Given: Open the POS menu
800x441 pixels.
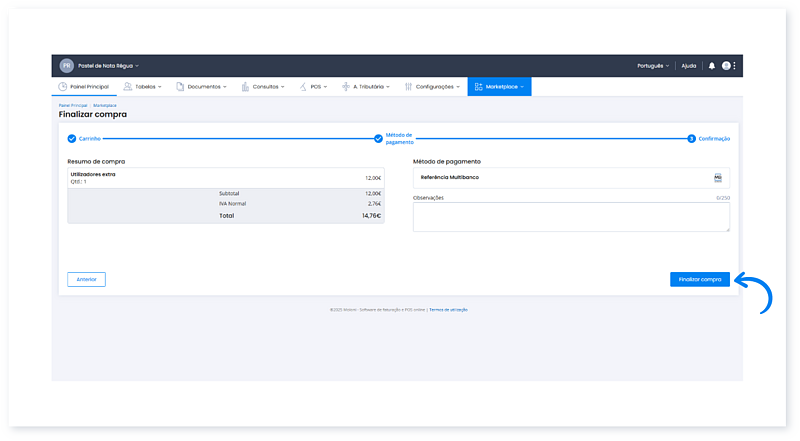Looking at the screenshot, I should [313, 87].
